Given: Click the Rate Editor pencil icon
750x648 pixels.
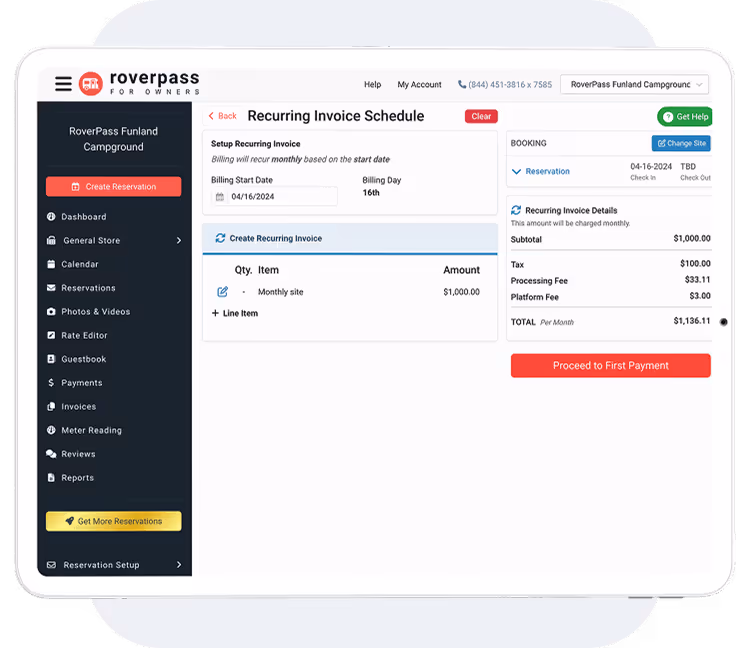Looking at the screenshot, I should (51, 335).
